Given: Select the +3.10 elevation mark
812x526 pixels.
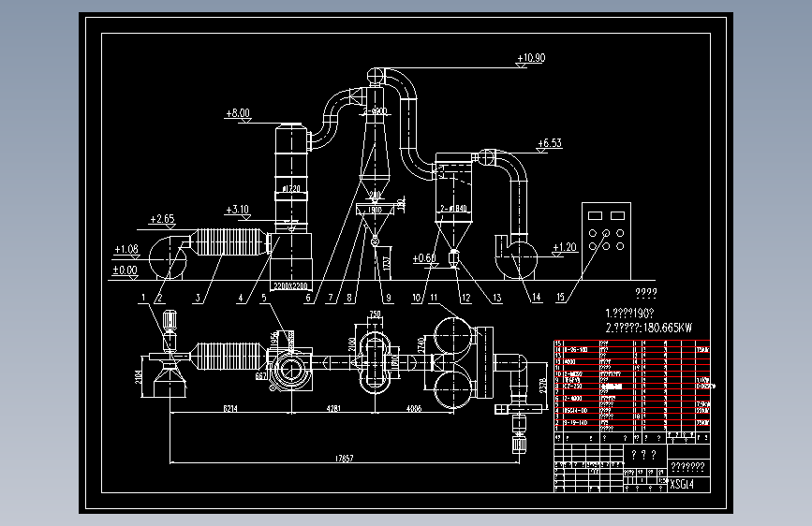Looking at the screenshot, I should tap(237, 210).
